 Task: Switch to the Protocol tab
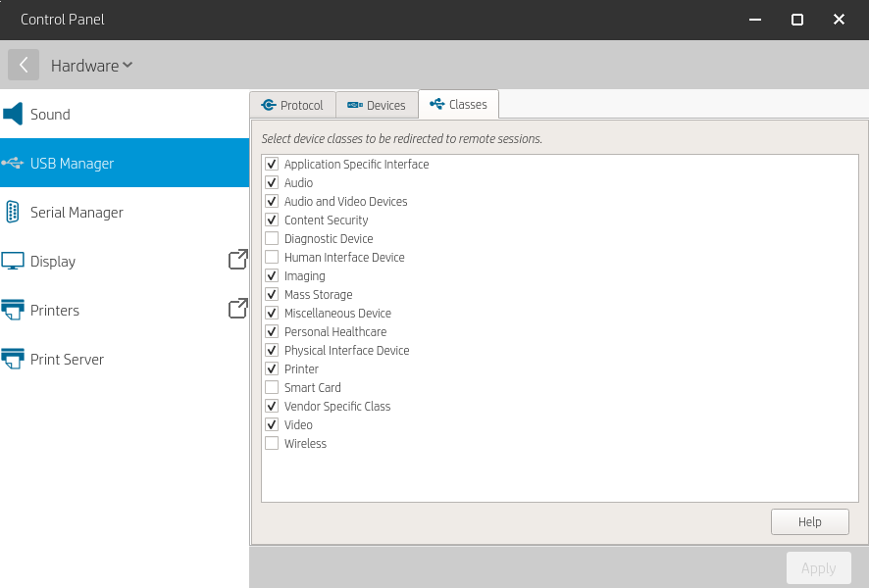click(292, 104)
